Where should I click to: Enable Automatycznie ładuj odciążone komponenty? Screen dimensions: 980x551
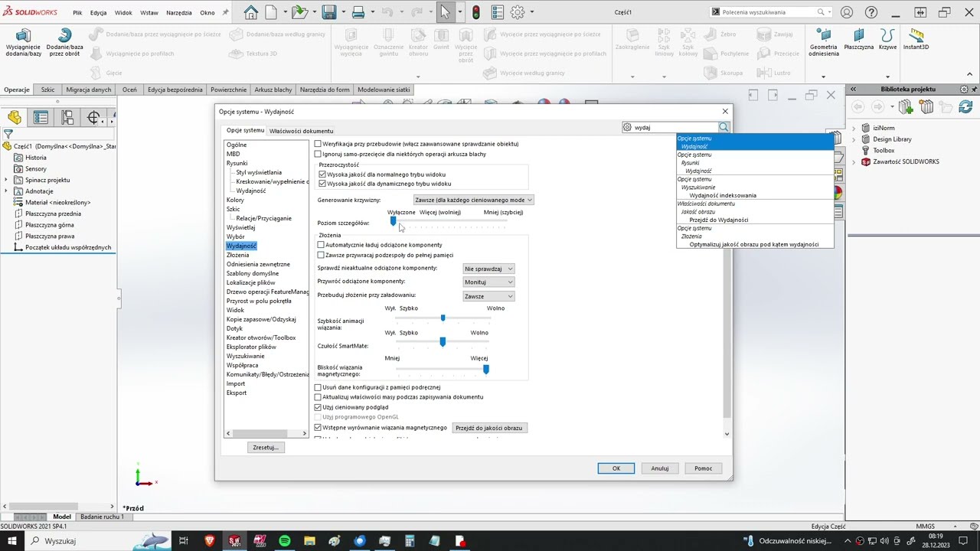click(x=322, y=245)
